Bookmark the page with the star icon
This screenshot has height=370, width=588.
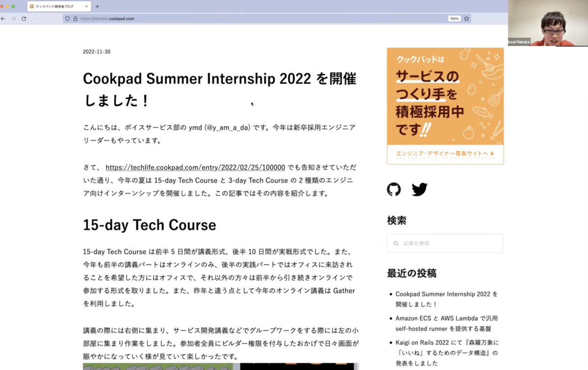tap(466, 19)
